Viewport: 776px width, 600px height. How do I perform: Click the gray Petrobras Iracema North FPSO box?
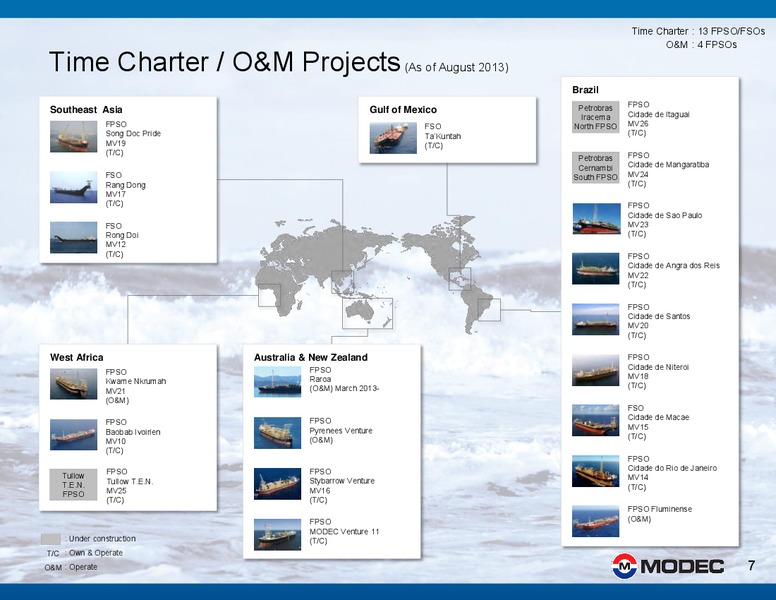595,117
